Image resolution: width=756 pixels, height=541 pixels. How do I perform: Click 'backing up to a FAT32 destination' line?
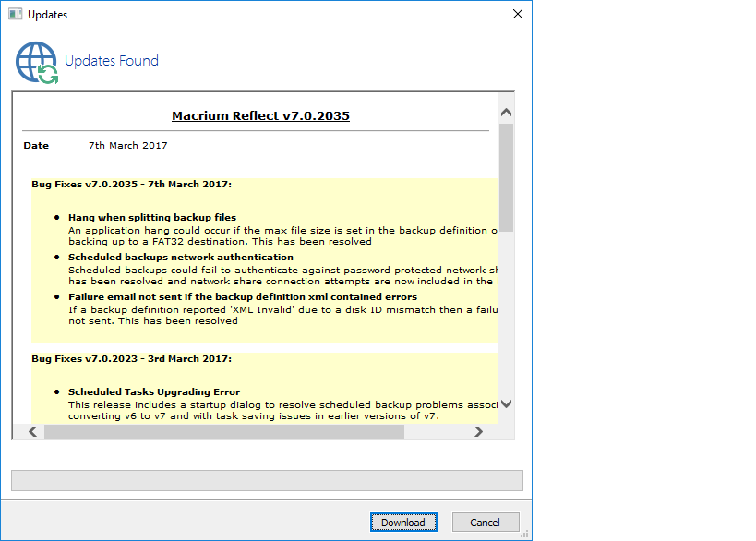click(x=220, y=241)
